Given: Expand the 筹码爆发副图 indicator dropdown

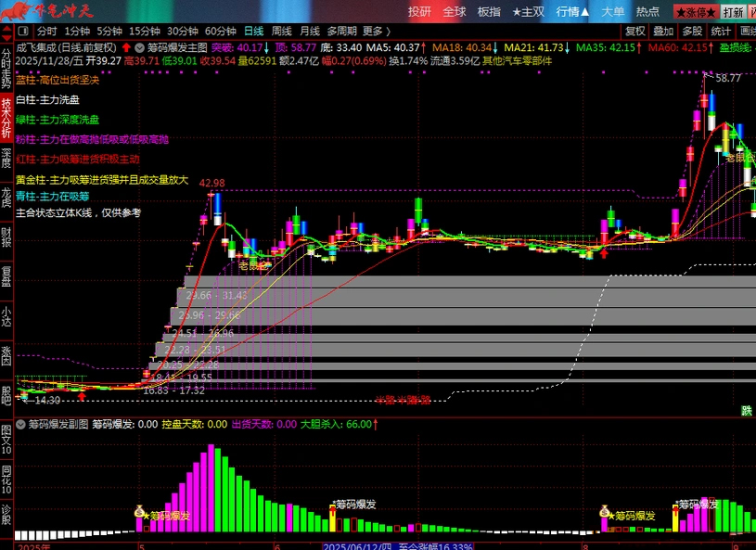Looking at the screenshot, I should click(20, 424).
